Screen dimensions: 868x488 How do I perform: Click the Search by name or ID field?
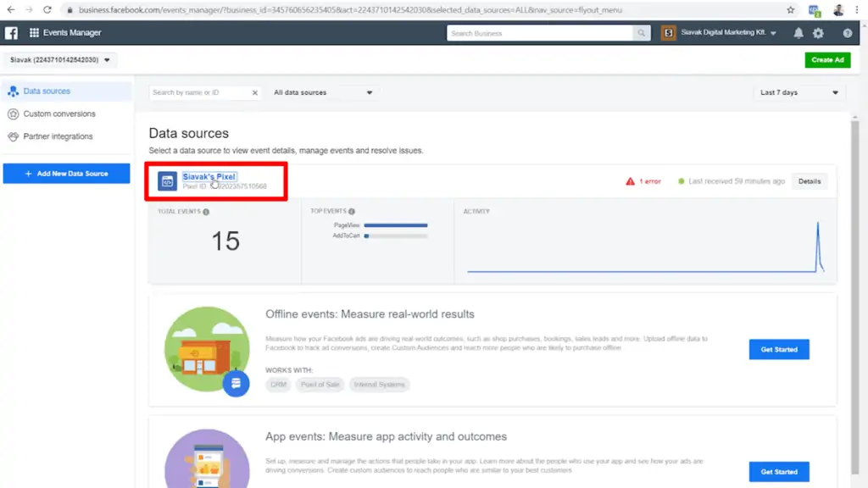pyautogui.click(x=199, y=92)
